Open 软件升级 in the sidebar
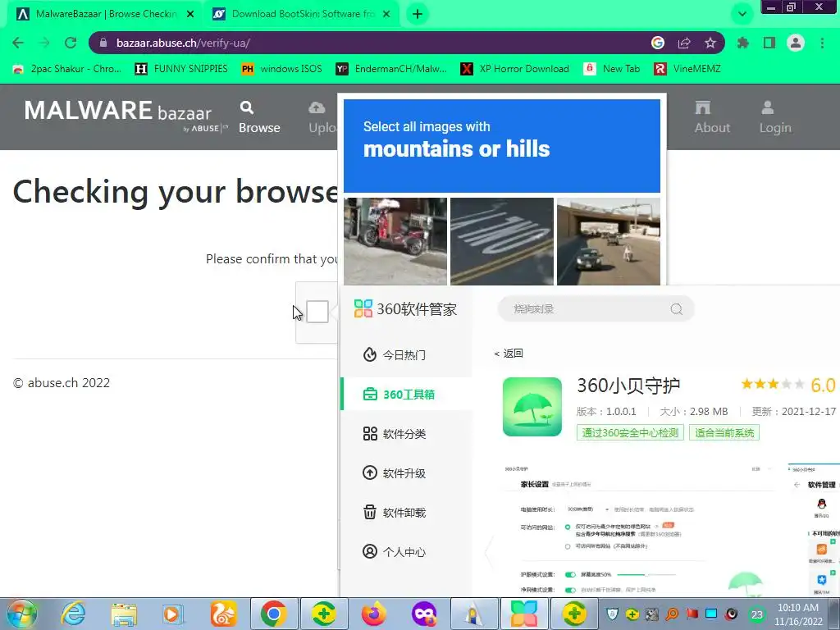Screen dimensions: 840x630 (407, 473)
